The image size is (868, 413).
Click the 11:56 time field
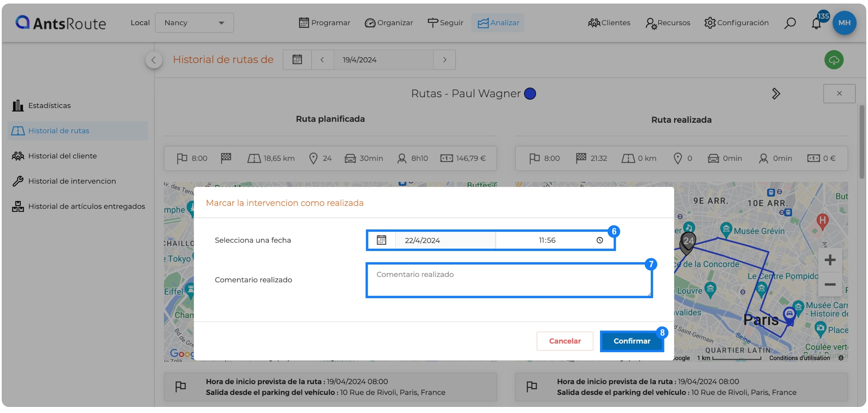[547, 240]
